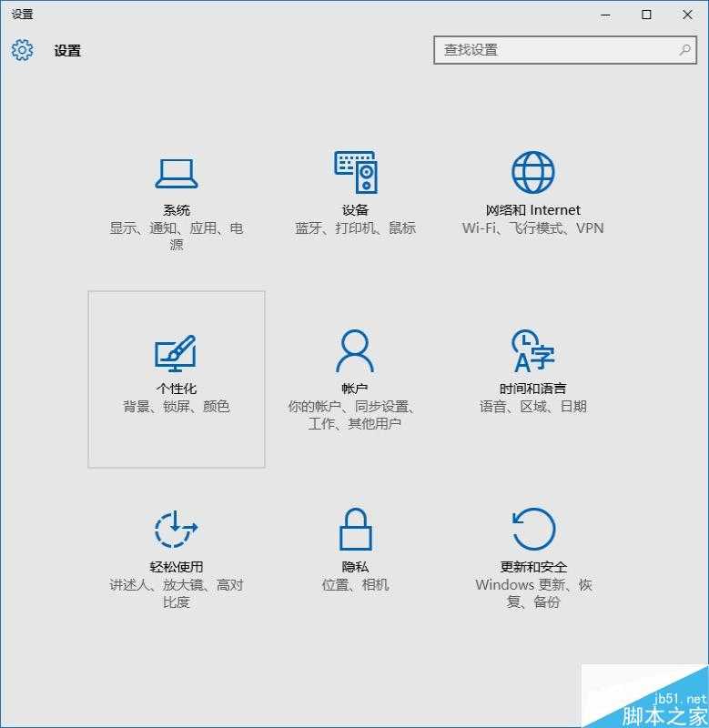
Task: Open the Network & Internet globe icon
Action: point(533,172)
